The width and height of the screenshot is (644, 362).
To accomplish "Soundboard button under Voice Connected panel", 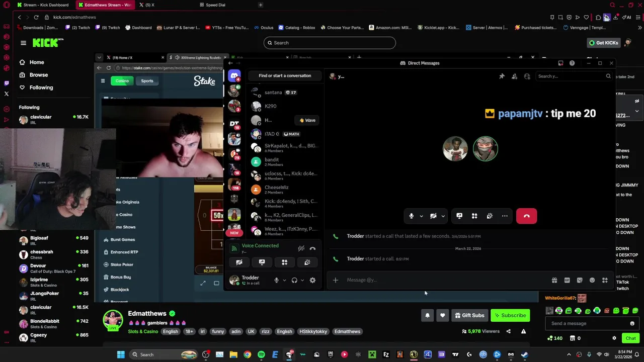I will 307,262.
